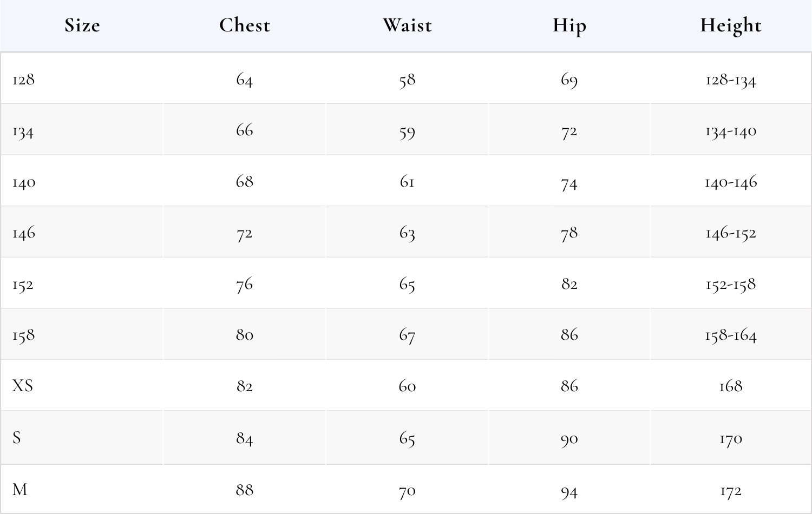Image resolution: width=812 pixels, height=514 pixels.
Task: Select the S size cell
Action: 17,437
